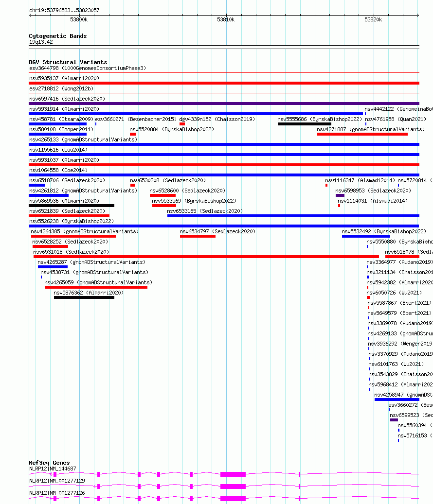Select nsv6528600 (Sedlazeck2020) variant
The width and height of the screenshot is (433, 504).
click(187, 191)
